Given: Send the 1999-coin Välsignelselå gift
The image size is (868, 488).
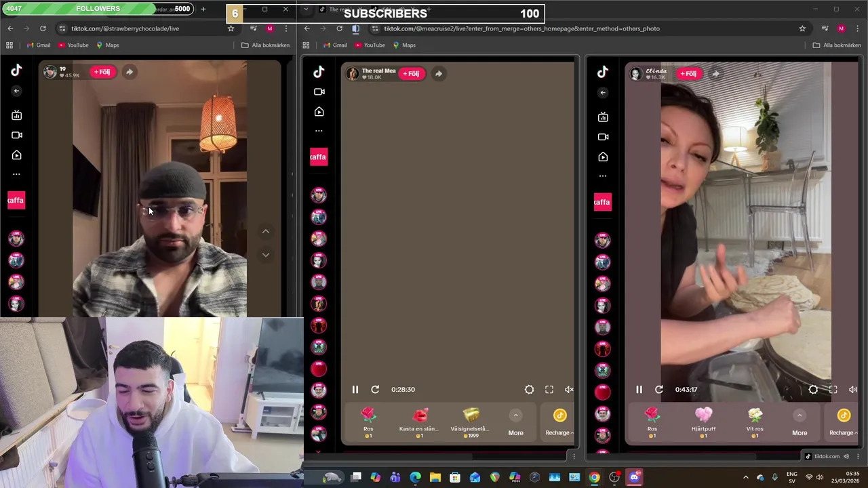Looking at the screenshot, I should [470, 422].
